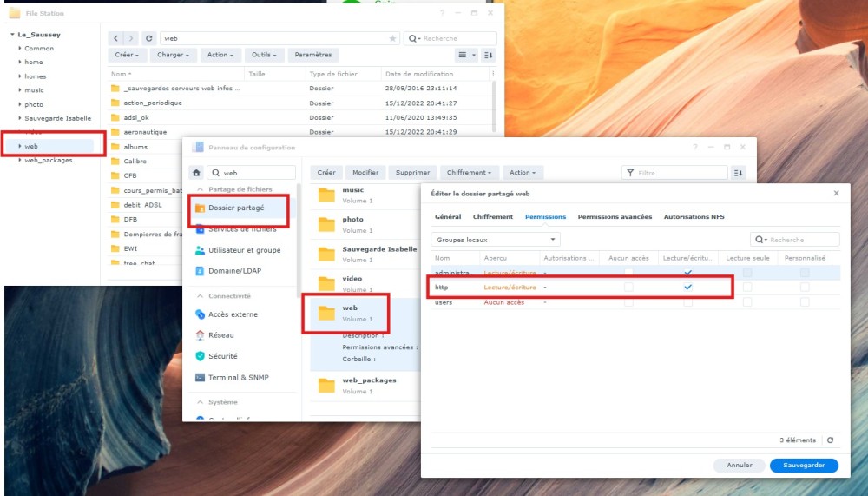Click the Annuler button
The height and width of the screenshot is (496, 868).
point(739,466)
